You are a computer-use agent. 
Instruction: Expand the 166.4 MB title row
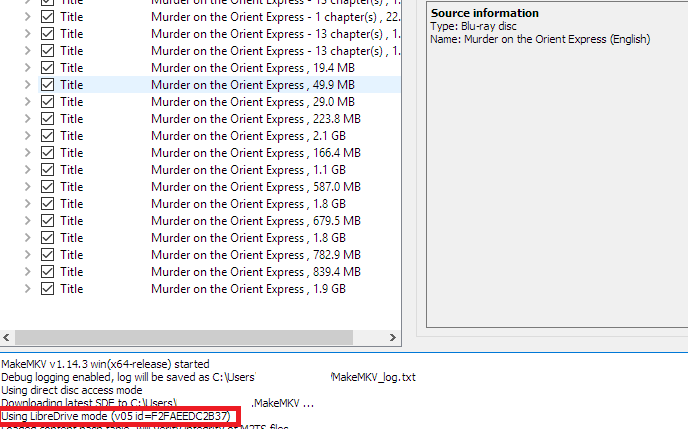[28, 153]
